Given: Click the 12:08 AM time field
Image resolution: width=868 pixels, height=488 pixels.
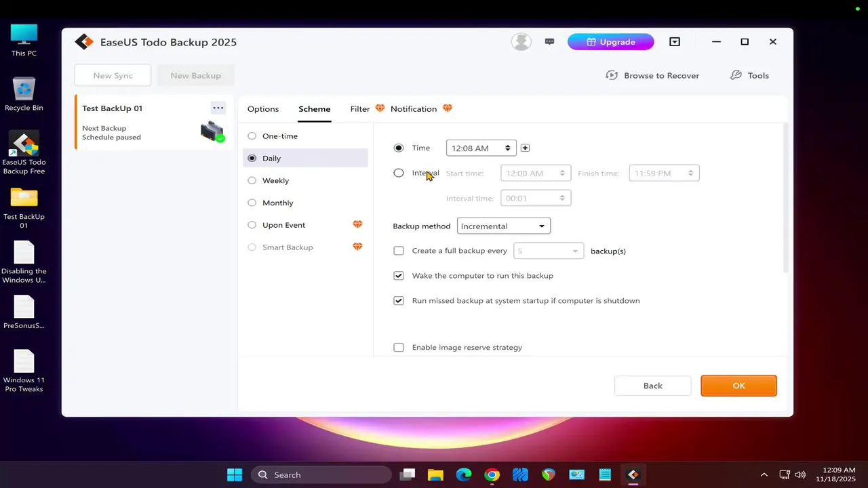Looking at the screenshot, I should tap(481, 148).
